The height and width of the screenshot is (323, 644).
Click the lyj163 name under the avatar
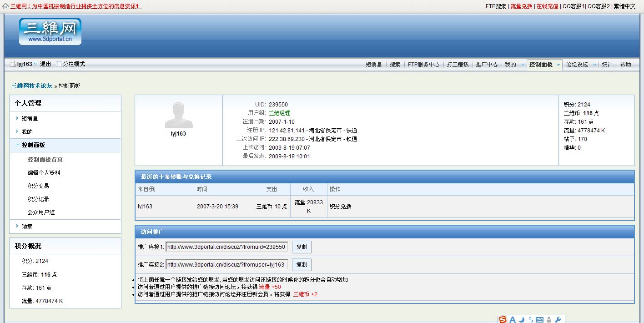point(178,134)
